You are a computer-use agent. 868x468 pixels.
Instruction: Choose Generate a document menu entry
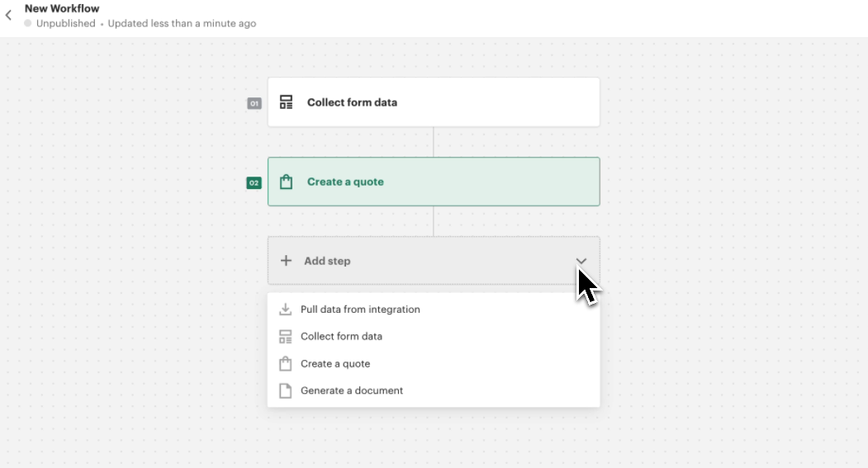[x=434, y=390]
